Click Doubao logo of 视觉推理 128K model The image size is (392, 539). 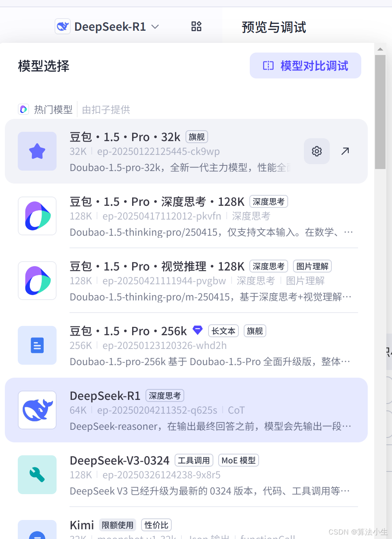pos(37,281)
